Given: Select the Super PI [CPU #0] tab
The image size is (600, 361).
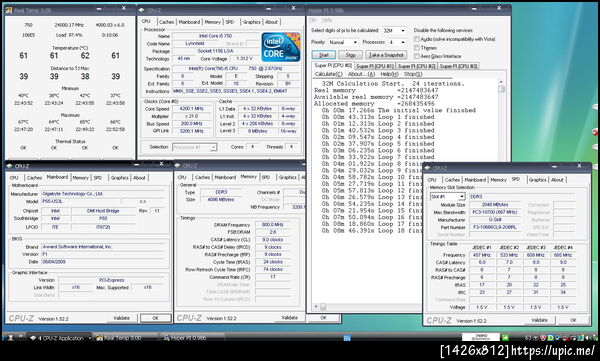Looking at the screenshot, I should 333,65.
